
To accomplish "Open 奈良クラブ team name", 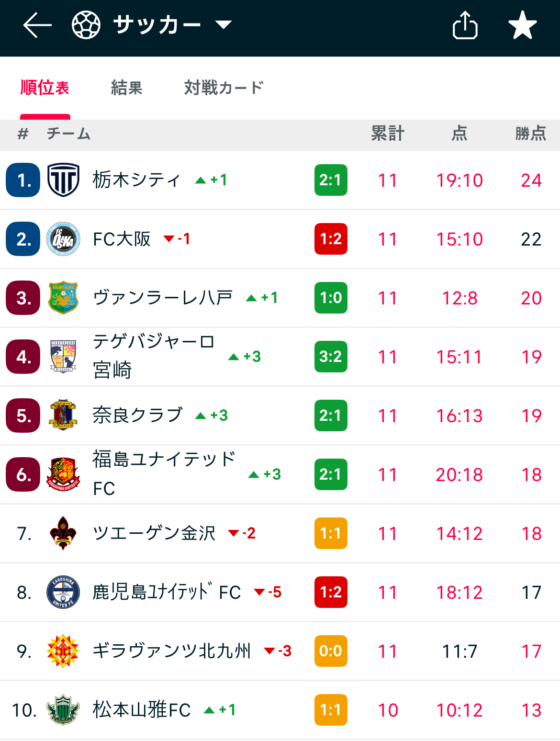I will pos(138,415).
